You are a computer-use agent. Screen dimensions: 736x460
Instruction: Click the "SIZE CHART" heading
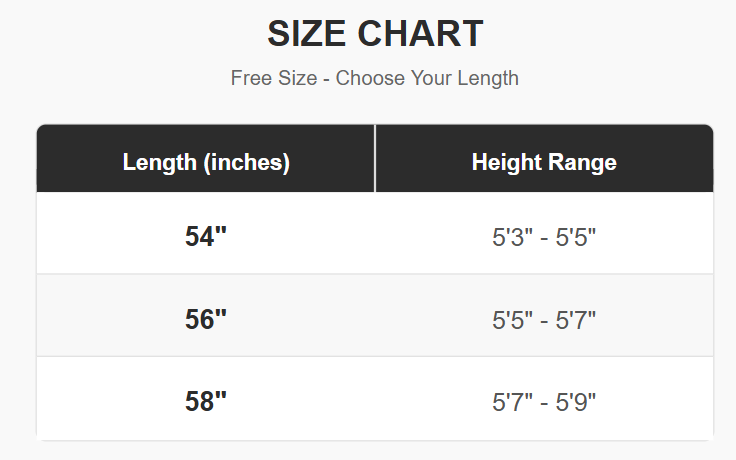click(x=375, y=35)
